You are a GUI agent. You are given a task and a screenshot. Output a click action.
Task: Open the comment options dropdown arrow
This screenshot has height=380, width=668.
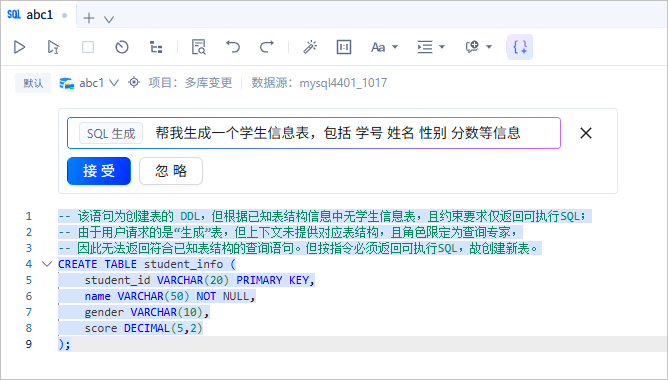click(x=489, y=47)
